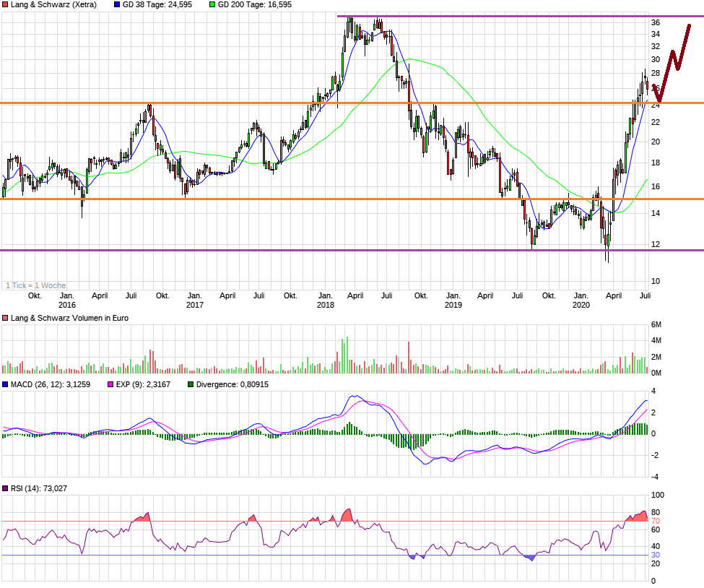Click the 'GD 200 Tage: 16,595' label
The image size is (704, 588).
click(x=254, y=5)
